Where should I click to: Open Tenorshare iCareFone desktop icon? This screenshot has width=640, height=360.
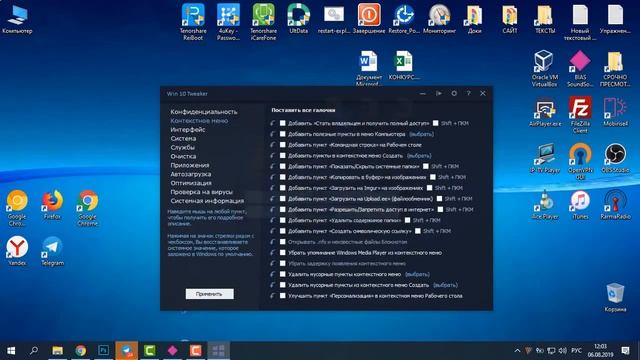pyautogui.click(x=263, y=22)
